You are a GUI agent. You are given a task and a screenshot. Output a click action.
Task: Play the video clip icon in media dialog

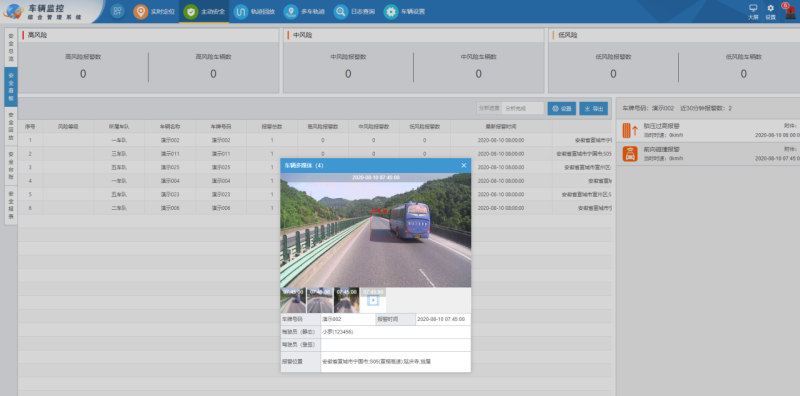[373, 301]
